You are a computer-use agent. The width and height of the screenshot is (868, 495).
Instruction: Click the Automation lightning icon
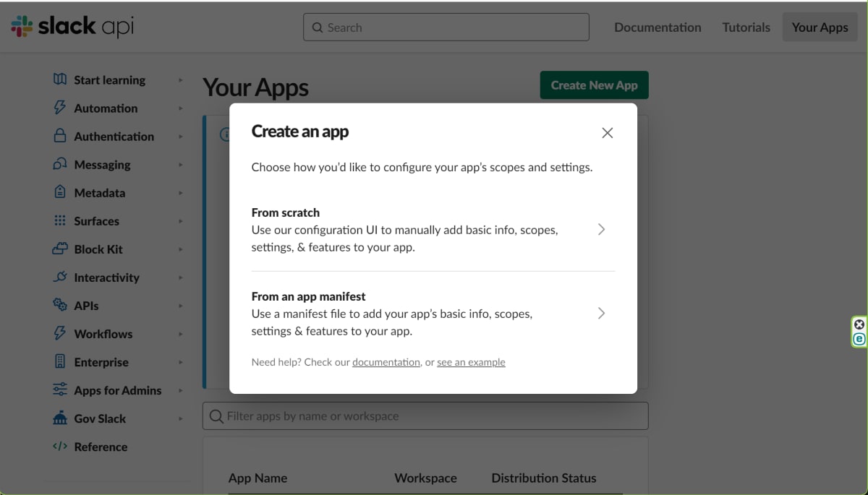[x=60, y=108]
